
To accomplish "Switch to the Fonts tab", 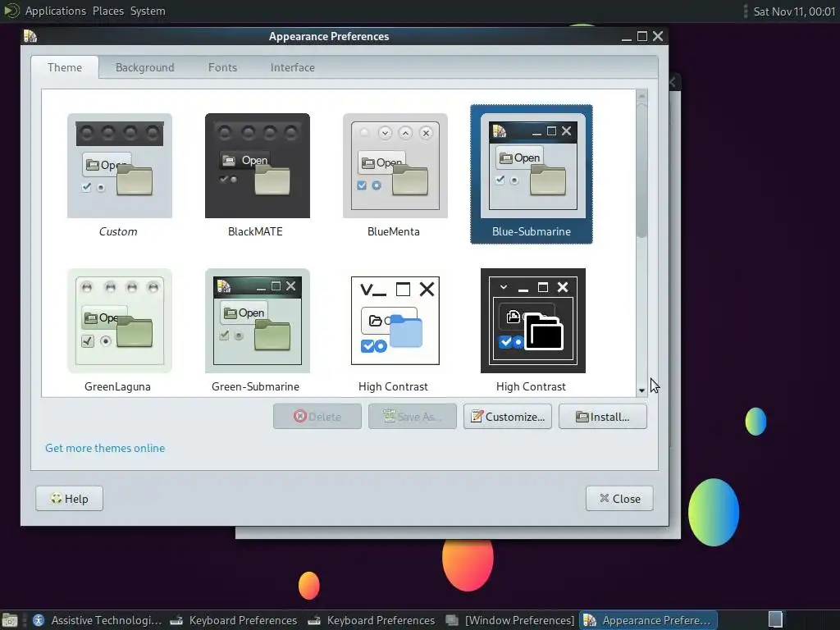I will pos(222,67).
